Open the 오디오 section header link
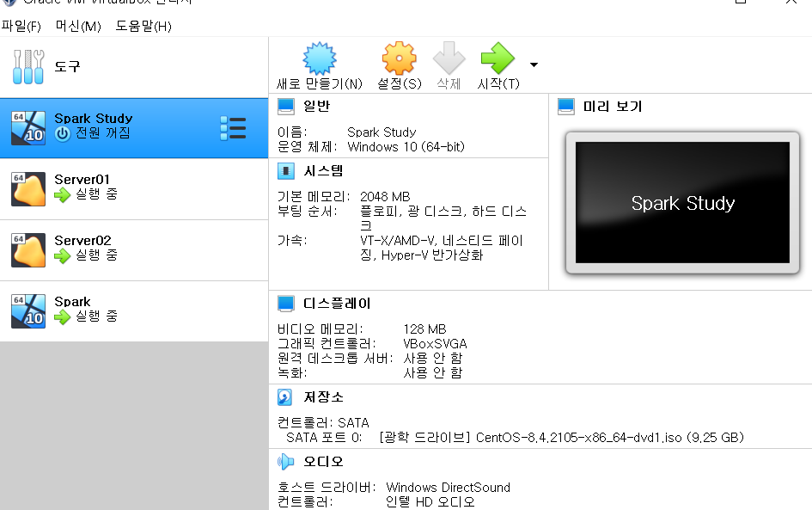Image resolution: width=812 pixels, height=510 pixels. 323,462
